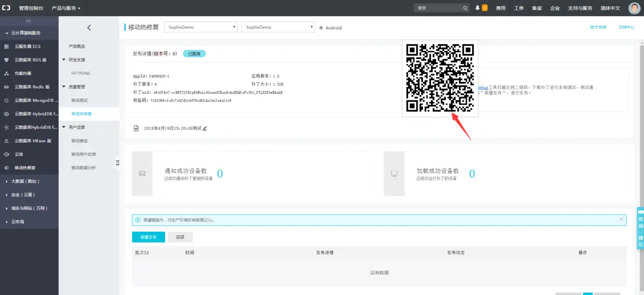Click the 批次Id column header
Image resolution: width=644 pixels, height=295 pixels.
coord(142,252)
